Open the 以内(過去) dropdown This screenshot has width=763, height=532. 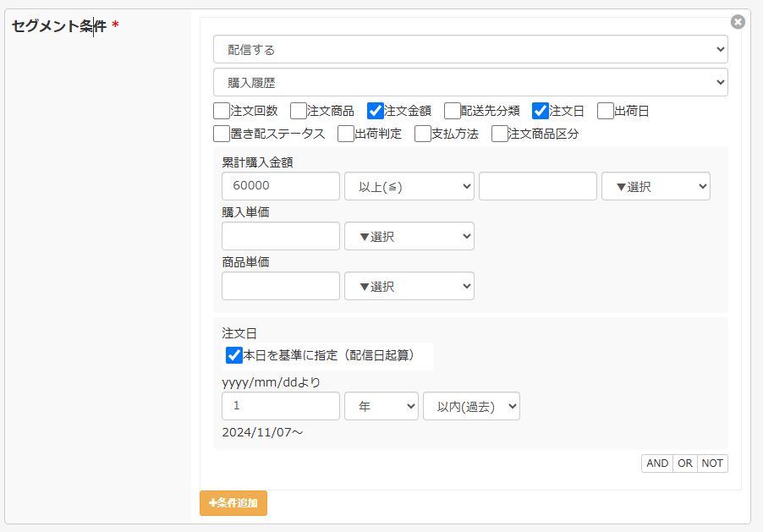(471, 406)
